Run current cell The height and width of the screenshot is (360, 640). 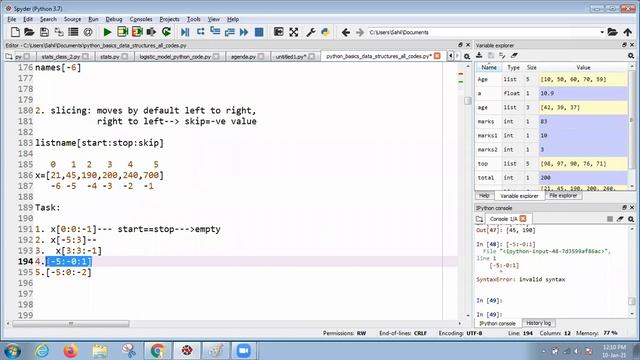tap(122, 32)
